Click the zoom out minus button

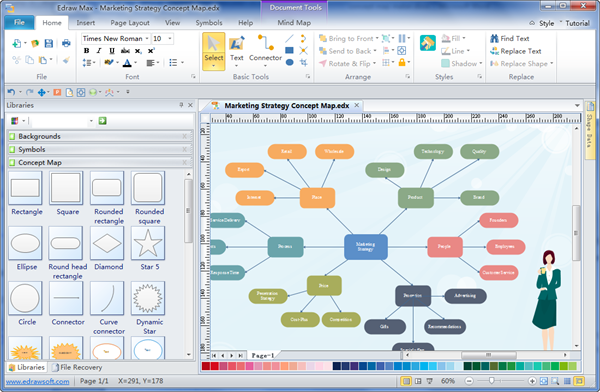pyautogui.click(x=469, y=381)
